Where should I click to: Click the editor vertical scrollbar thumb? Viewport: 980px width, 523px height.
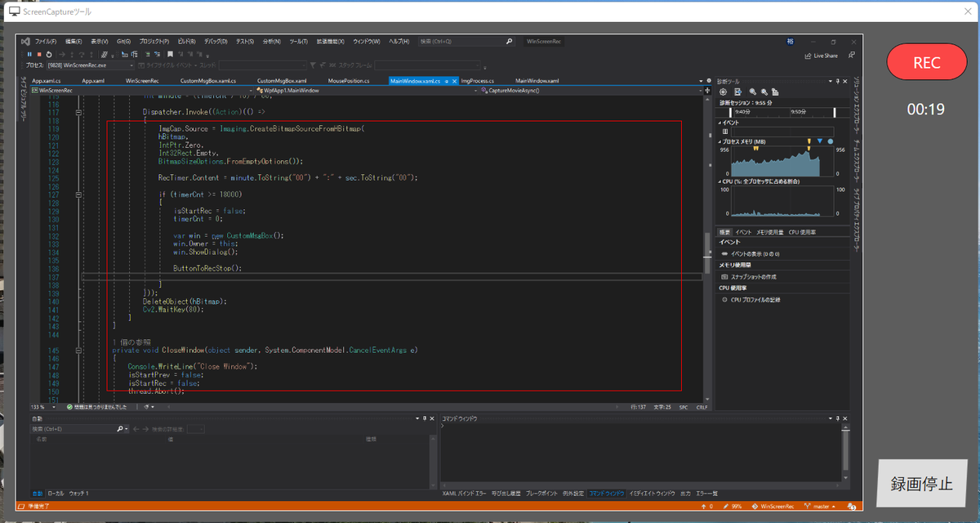click(706, 253)
